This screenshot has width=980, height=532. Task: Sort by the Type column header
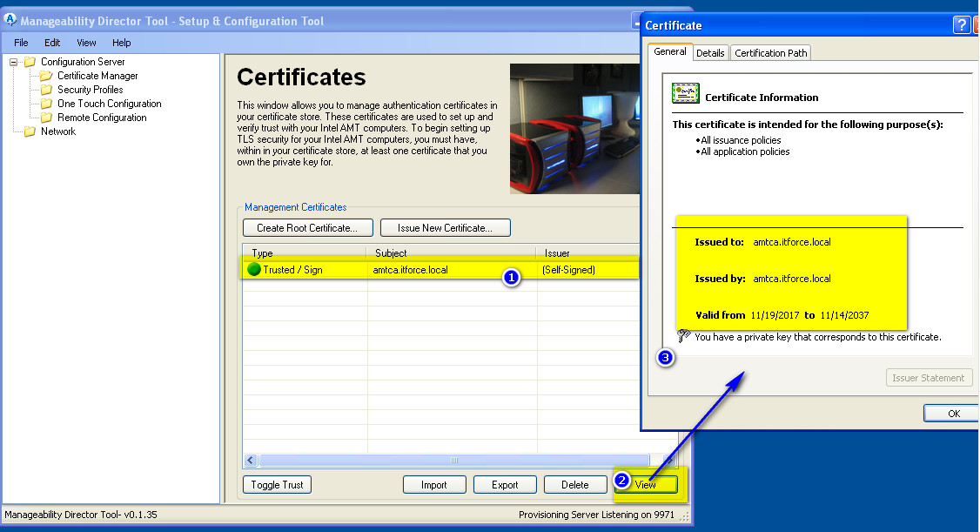pos(305,253)
